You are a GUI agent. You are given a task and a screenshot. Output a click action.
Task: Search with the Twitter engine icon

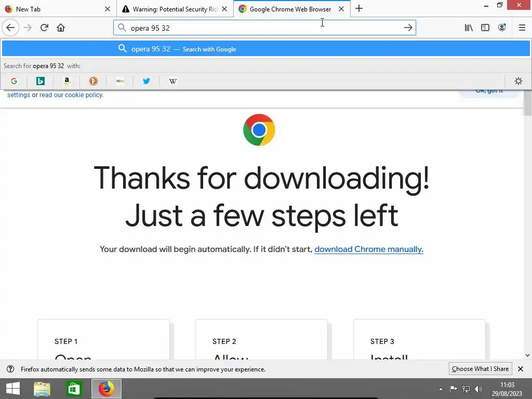(x=146, y=81)
